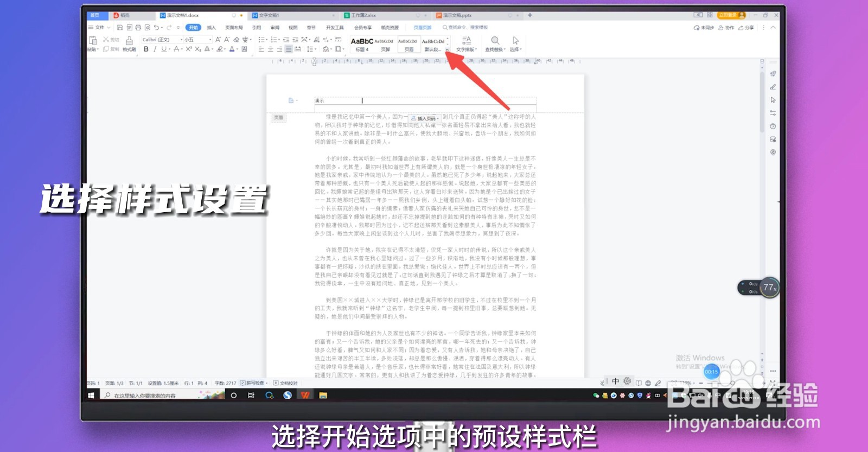Click the Print icon in quick toolbar
The height and width of the screenshot is (452, 868).
138,27
